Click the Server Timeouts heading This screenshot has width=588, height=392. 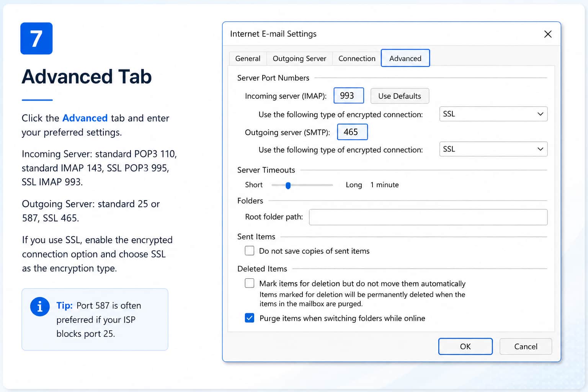[266, 170]
